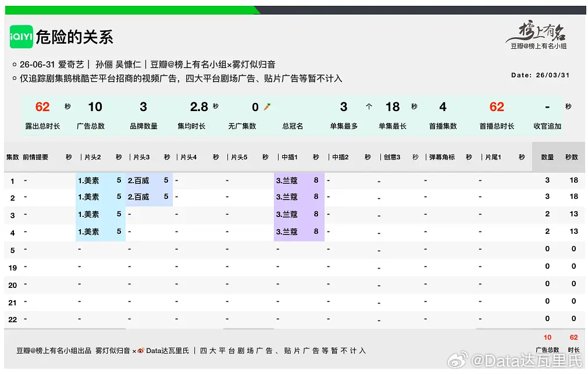Select the 数量 column header
The width and height of the screenshot is (588, 374).
(x=547, y=156)
